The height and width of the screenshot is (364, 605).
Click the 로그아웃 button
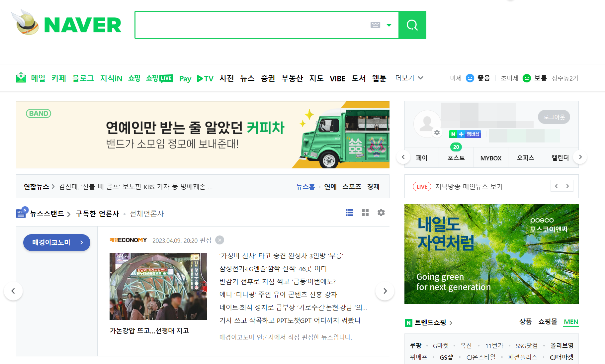tap(554, 117)
